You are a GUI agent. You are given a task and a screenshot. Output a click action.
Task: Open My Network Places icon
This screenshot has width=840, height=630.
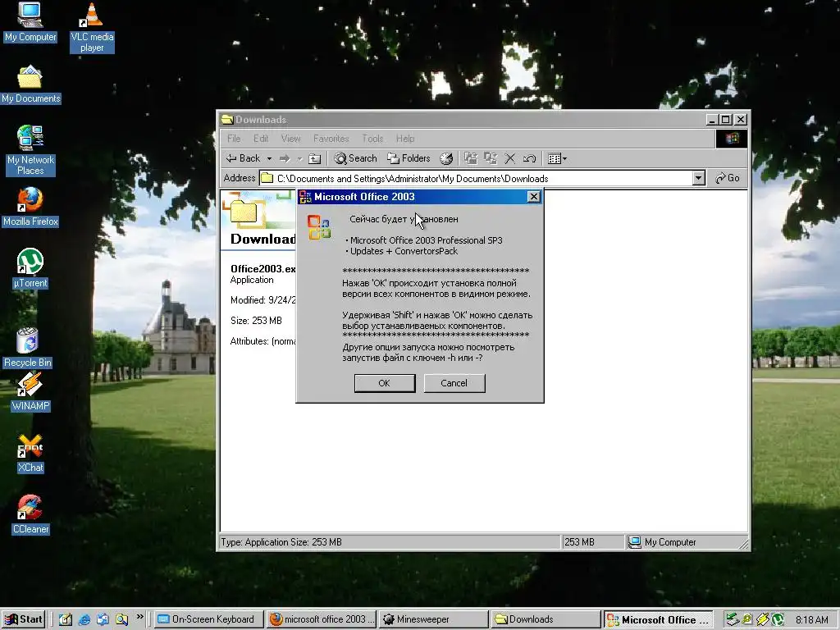click(30, 151)
